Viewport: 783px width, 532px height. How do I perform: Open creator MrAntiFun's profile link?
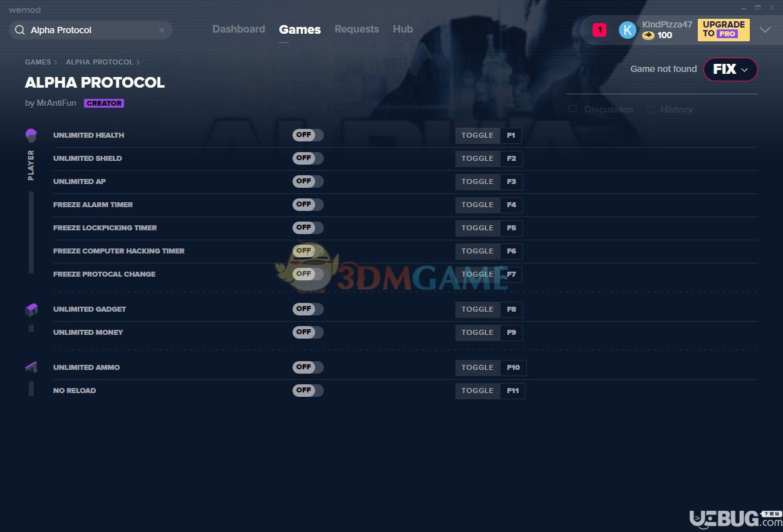point(56,103)
